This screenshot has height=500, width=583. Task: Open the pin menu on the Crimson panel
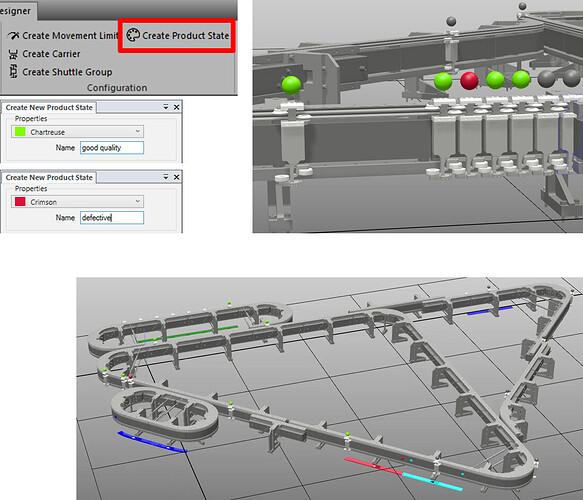tap(166, 177)
